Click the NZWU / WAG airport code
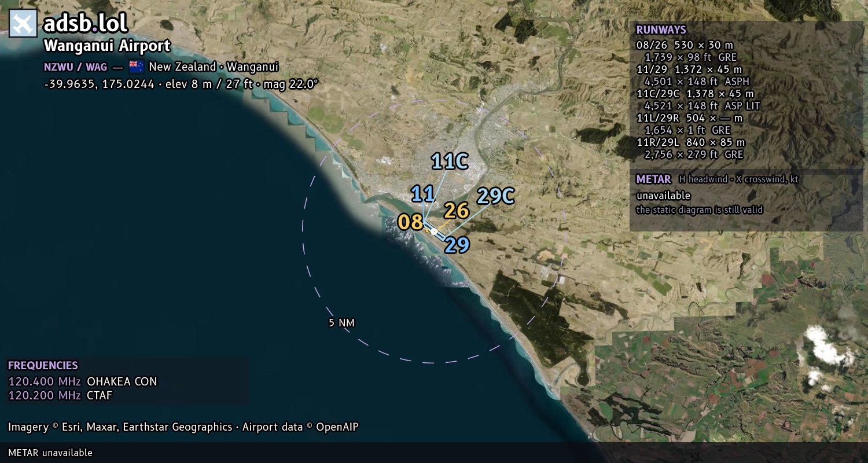This screenshot has width=868, height=463. [x=75, y=67]
